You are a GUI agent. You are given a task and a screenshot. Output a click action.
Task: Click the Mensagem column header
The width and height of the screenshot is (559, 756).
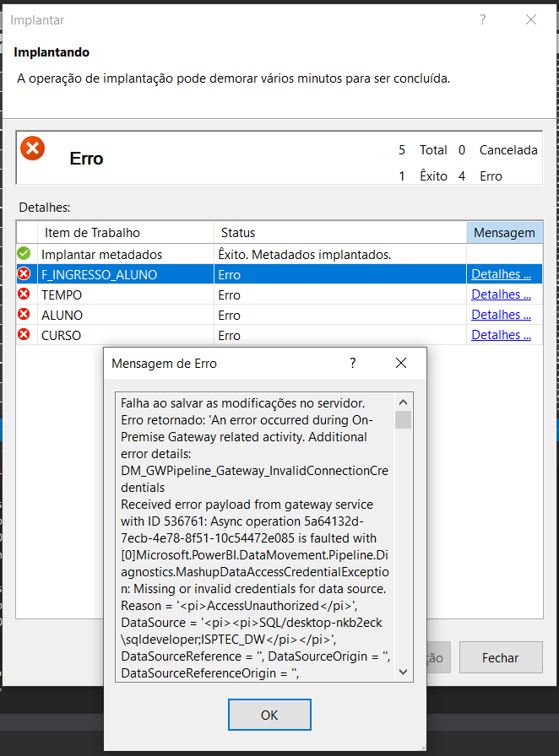tap(504, 232)
